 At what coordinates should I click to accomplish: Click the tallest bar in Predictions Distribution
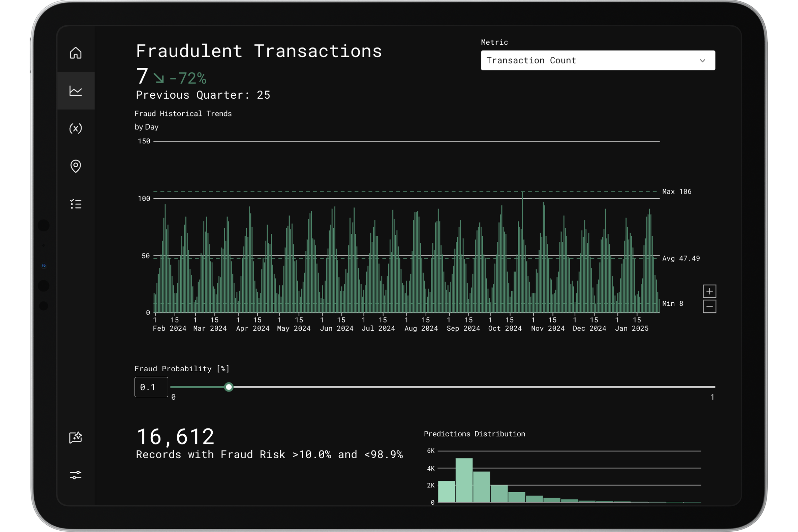click(464, 480)
